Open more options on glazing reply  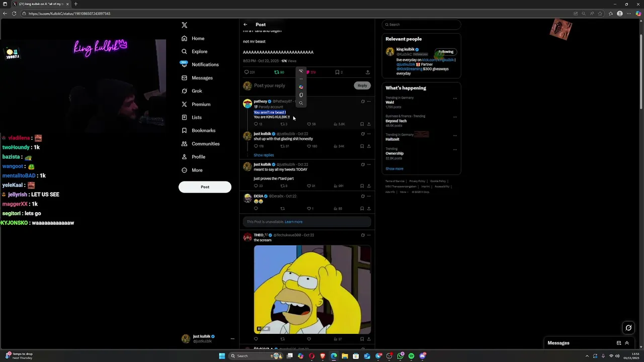pyautogui.click(x=369, y=134)
